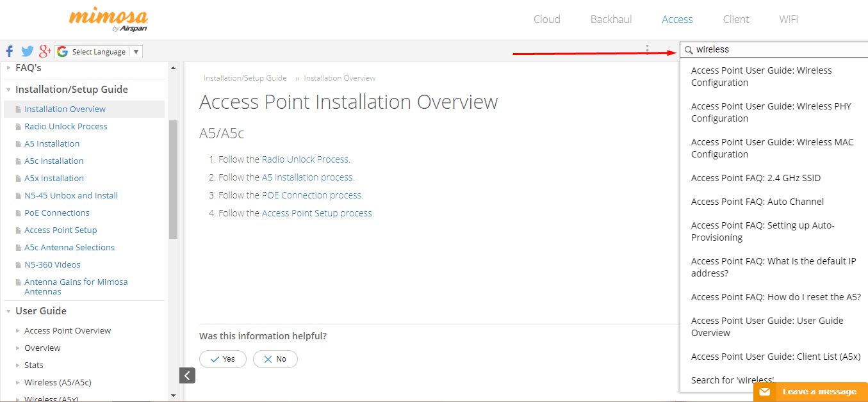Collapse the sidebar with the arrow button

[x=187, y=376]
